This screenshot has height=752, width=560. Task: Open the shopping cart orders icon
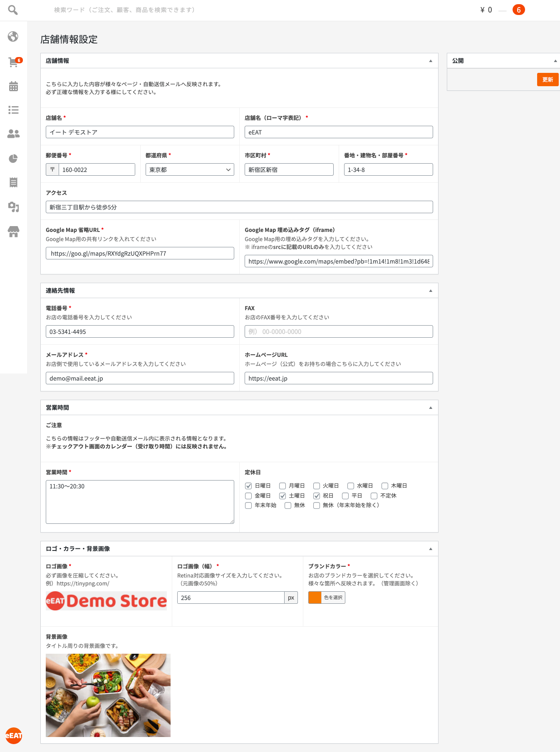(x=13, y=62)
